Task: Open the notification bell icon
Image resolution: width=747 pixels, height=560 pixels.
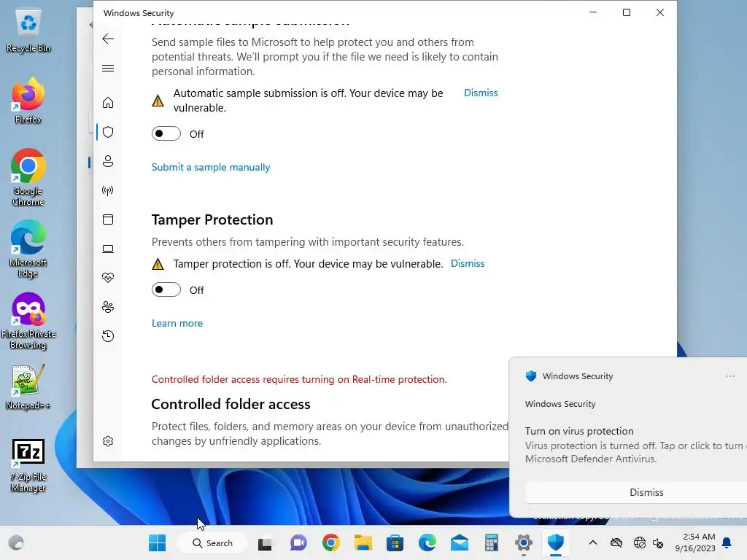Action: [727, 542]
